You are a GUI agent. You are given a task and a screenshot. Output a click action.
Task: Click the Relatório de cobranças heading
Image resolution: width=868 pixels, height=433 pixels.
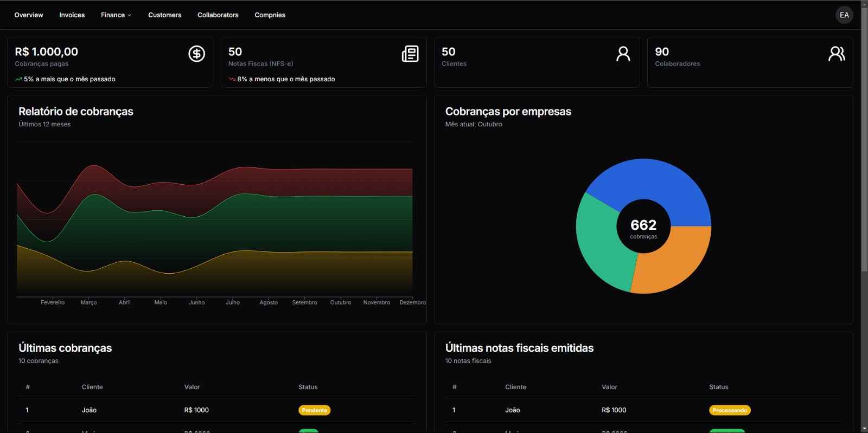point(76,112)
